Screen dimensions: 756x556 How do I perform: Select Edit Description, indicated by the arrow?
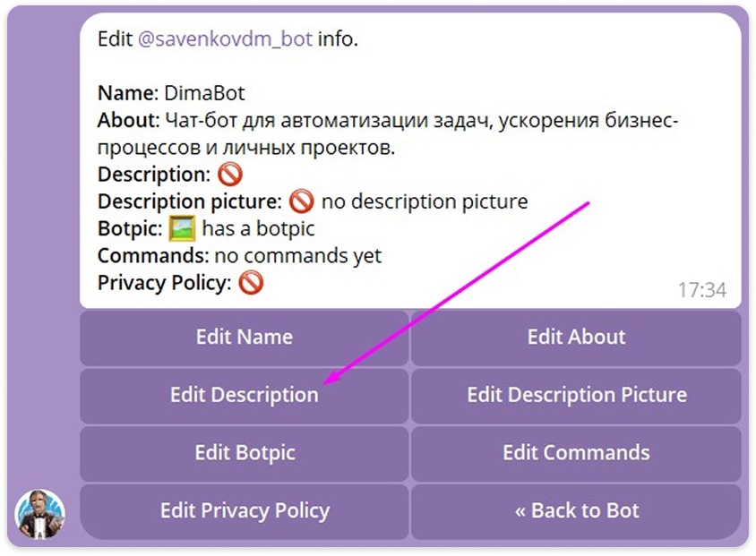(x=244, y=395)
